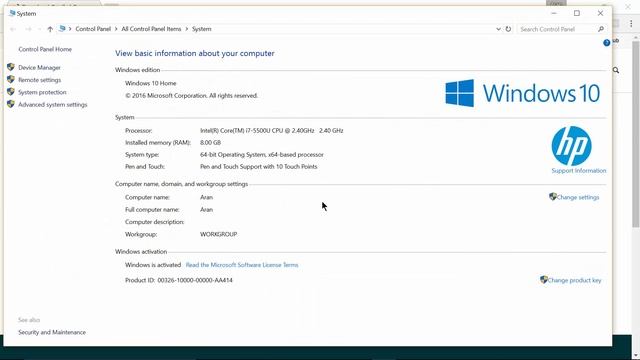Open Advanced system settings
Screen dimensions: 640x360
point(53,104)
